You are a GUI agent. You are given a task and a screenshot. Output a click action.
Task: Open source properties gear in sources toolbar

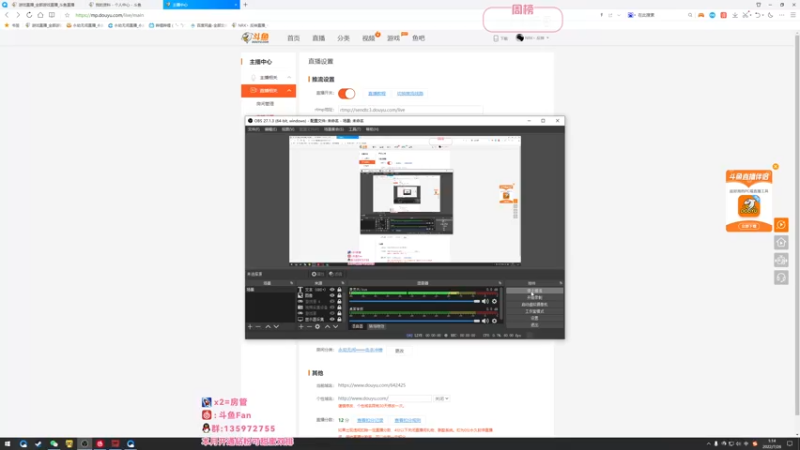click(x=317, y=327)
